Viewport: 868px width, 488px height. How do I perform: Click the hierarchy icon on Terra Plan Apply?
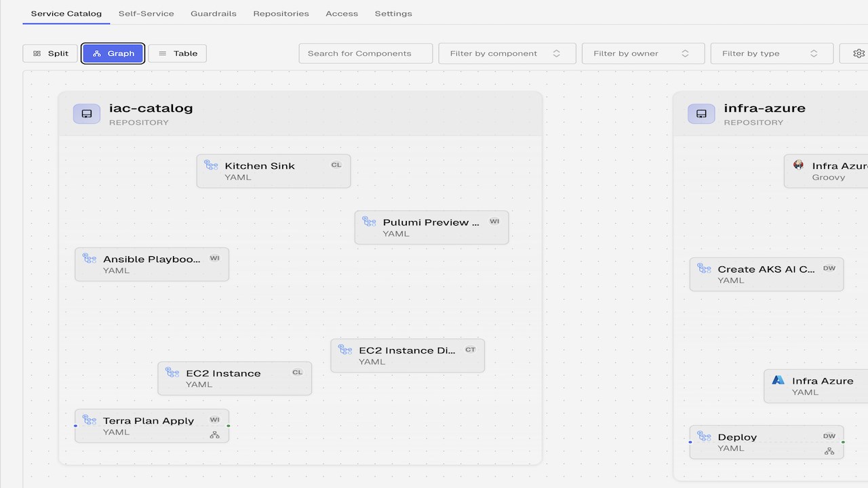(214, 434)
